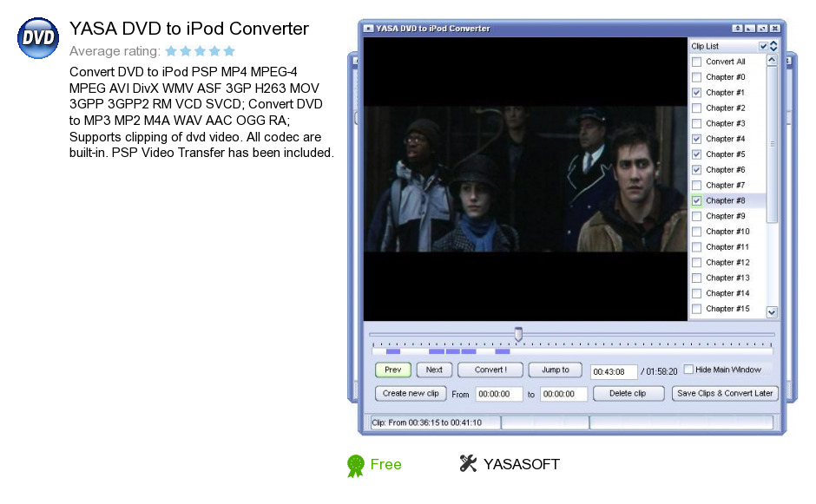Tick the Hide Main Window checkbox
The height and width of the screenshot is (504, 816).
tap(688, 370)
